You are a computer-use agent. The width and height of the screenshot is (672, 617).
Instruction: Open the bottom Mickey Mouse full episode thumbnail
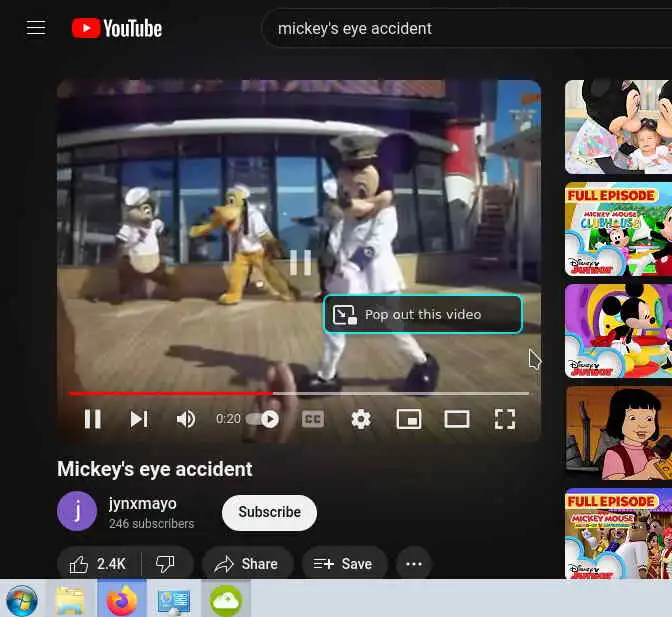618,534
